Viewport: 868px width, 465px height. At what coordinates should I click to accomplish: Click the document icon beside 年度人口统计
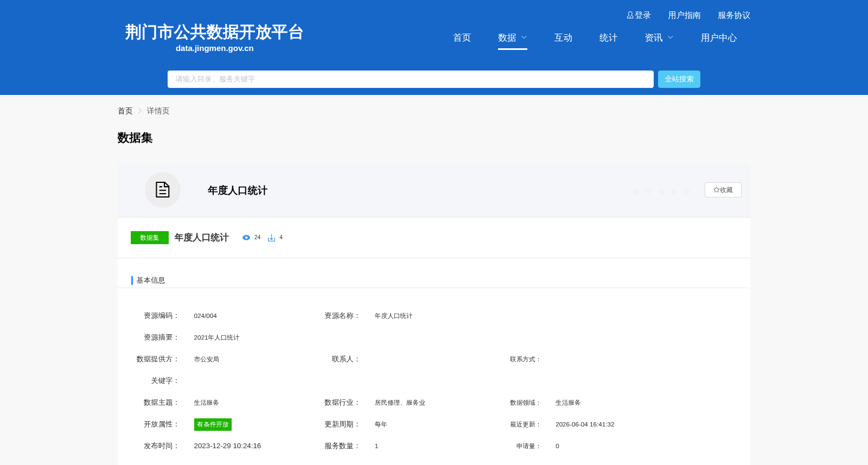[x=163, y=190]
